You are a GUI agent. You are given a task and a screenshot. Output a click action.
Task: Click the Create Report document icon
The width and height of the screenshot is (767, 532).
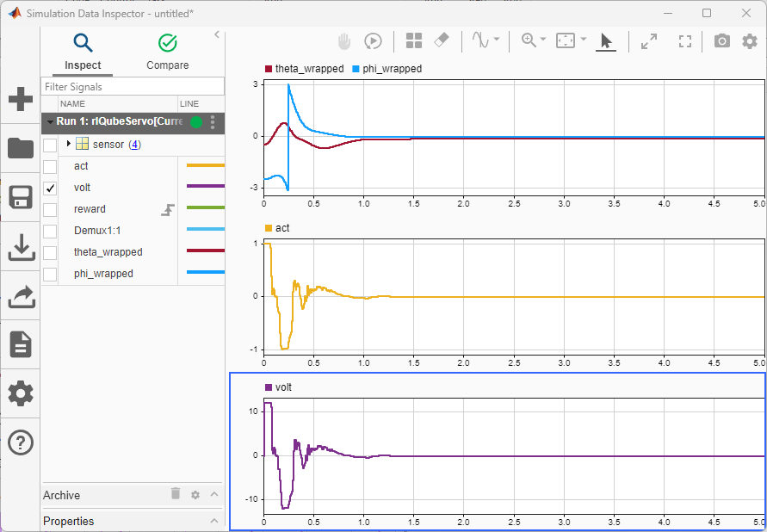tap(21, 344)
